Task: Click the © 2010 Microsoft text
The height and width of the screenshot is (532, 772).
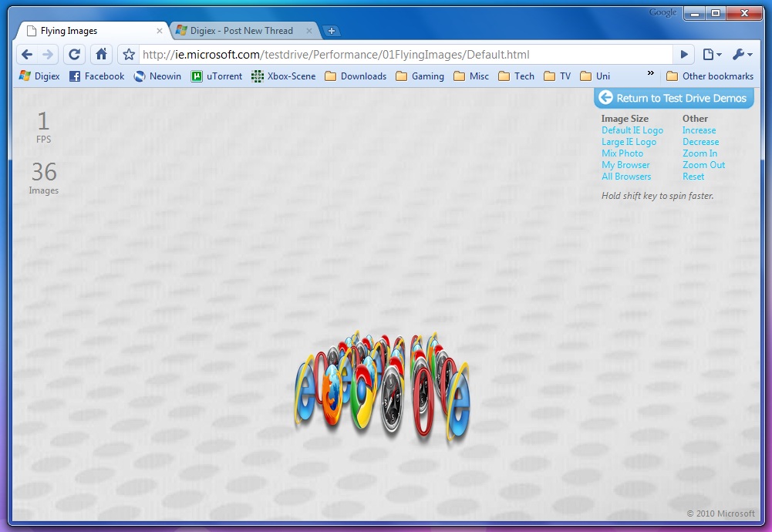Action: coord(720,513)
